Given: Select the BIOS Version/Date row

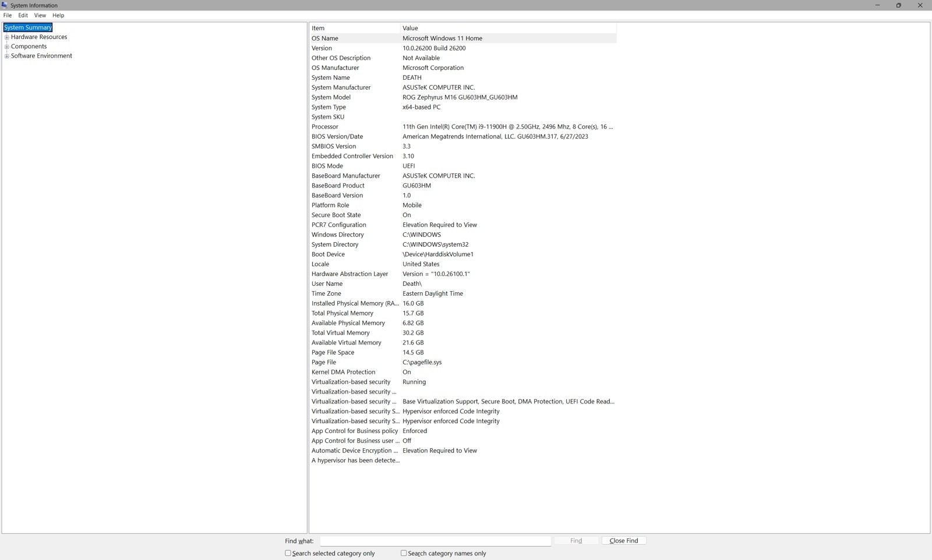Looking at the screenshot, I should coord(463,137).
